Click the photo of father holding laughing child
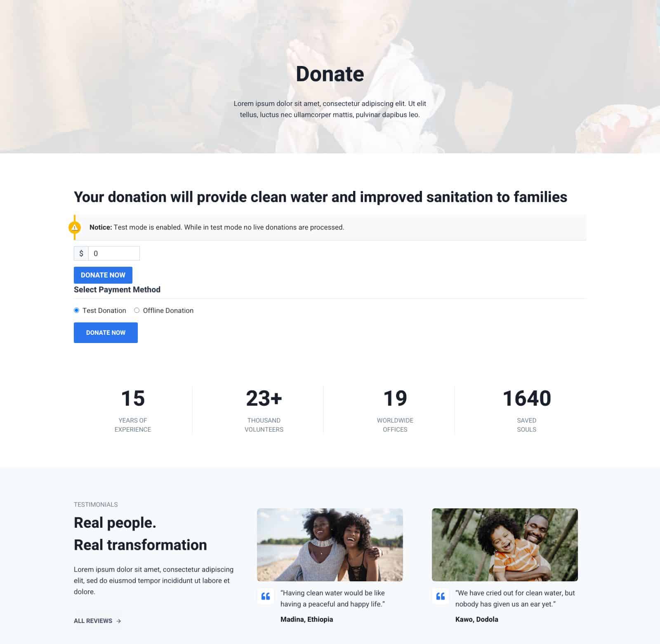Screen dimensions: 660x644 (505, 545)
